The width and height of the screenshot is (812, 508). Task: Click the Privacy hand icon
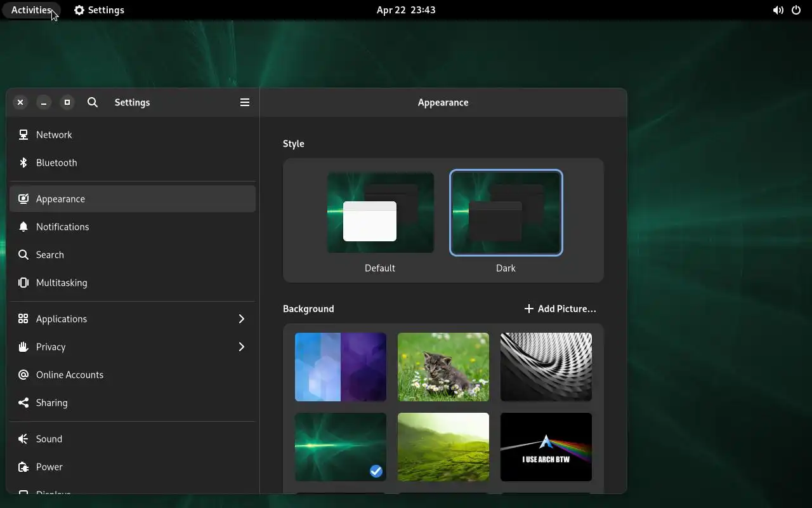pyautogui.click(x=23, y=347)
